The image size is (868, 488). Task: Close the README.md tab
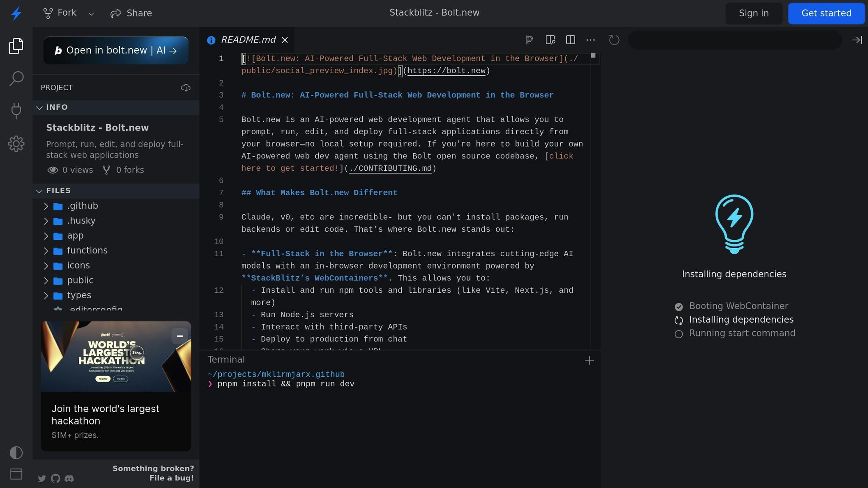pyautogui.click(x=285, y=40)
